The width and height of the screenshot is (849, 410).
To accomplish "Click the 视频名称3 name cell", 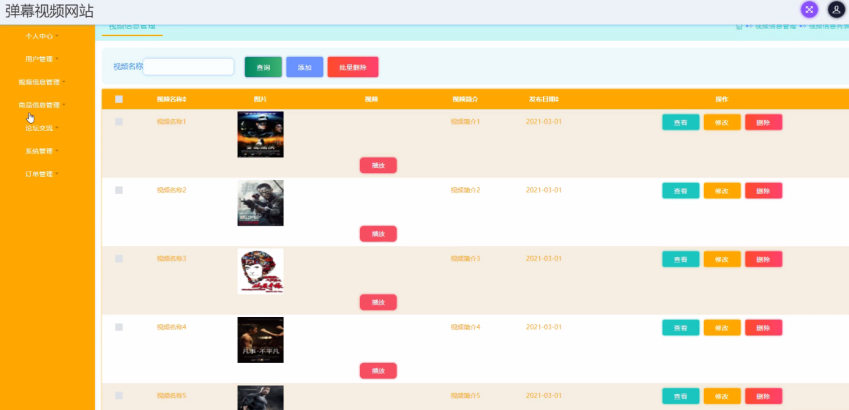I will pos(171,259).
